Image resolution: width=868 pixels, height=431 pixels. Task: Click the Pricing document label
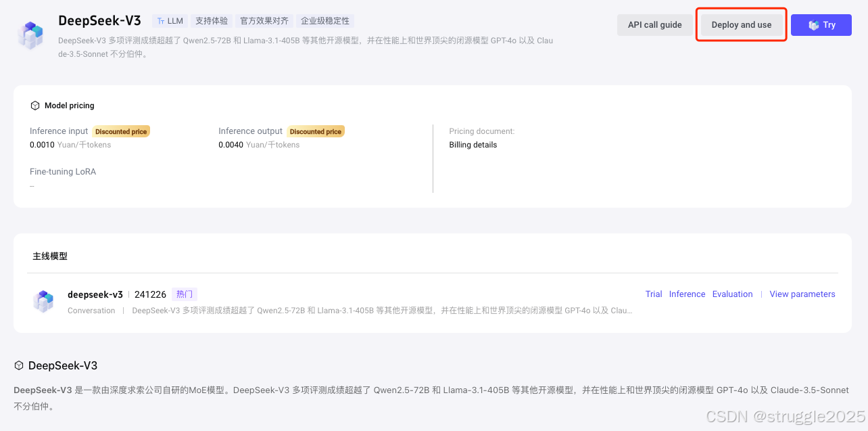click(482, 131)
